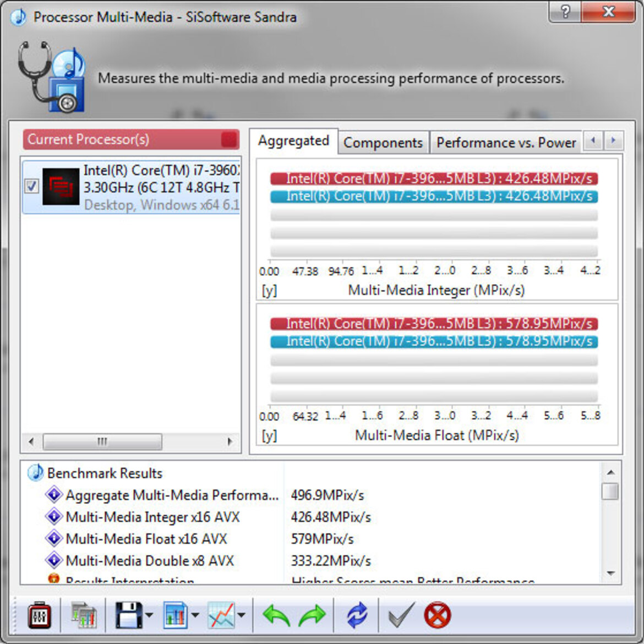This screenshot has width=644, height=644.
Task: Select the Benchmark Results heading row
Action: 105,473
